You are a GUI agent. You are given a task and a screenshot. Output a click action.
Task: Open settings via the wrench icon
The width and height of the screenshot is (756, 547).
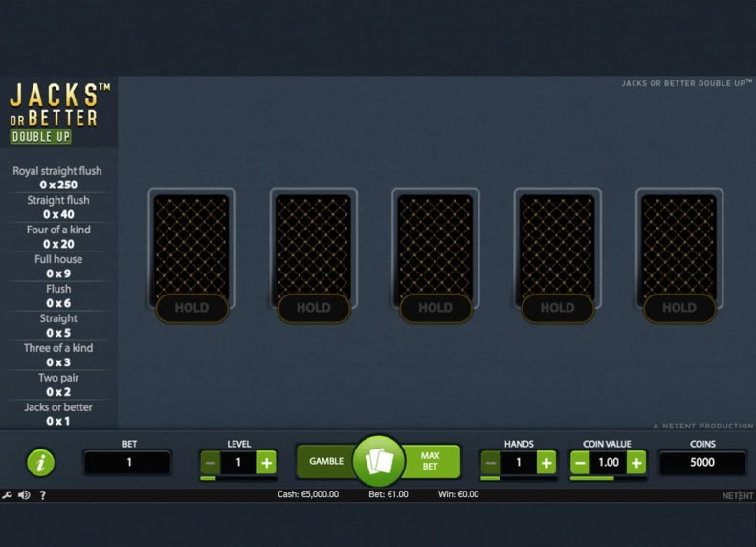click(x=7, y=495)
